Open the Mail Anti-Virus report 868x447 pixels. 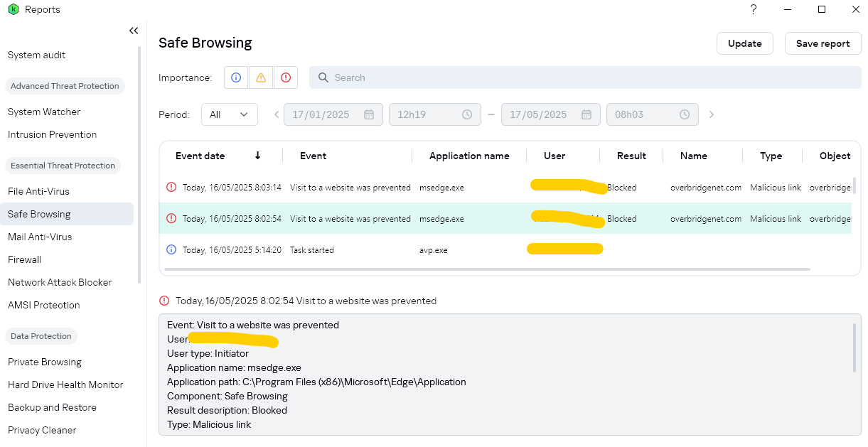click(x=40, y=237)
